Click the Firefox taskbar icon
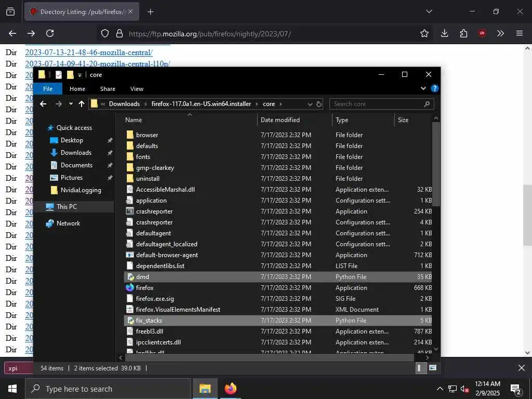This screenshot has height=399, width=532. point(230,389)
